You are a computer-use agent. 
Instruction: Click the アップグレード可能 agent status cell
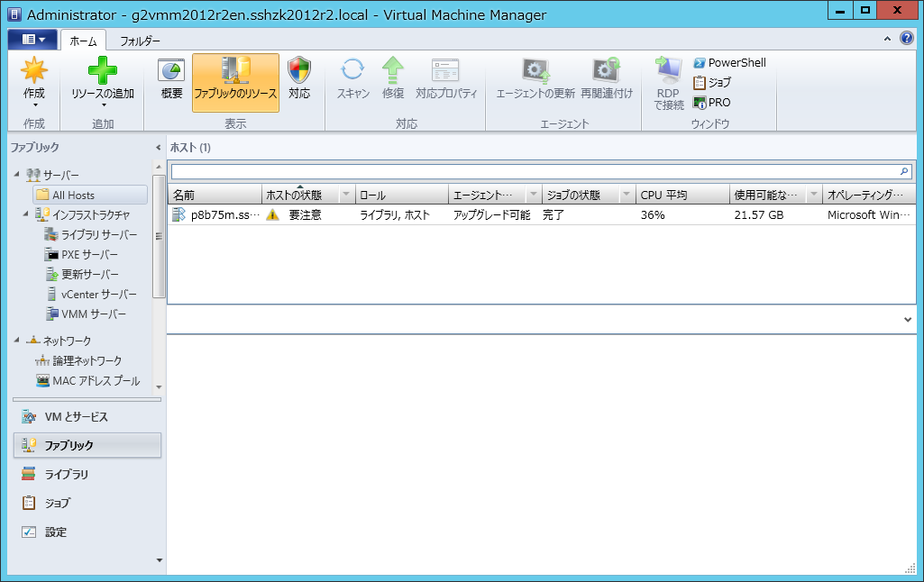tap(491, 215)
